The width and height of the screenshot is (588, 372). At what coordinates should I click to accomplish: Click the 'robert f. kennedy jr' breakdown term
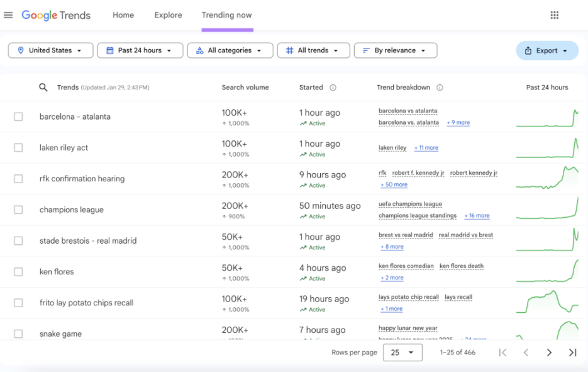418,172
